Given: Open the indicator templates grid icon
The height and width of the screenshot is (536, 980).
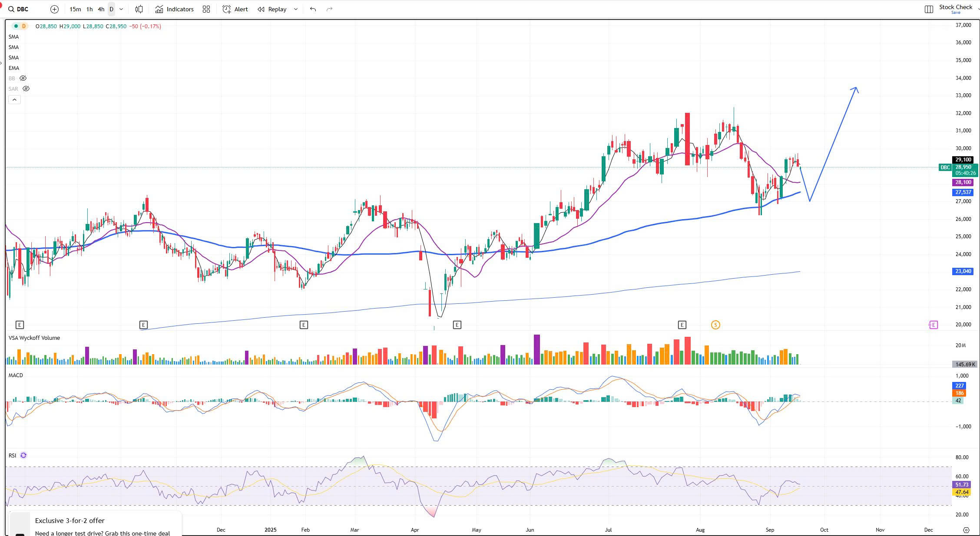Looking at the screenshot, I should click(x=206, y=9).
